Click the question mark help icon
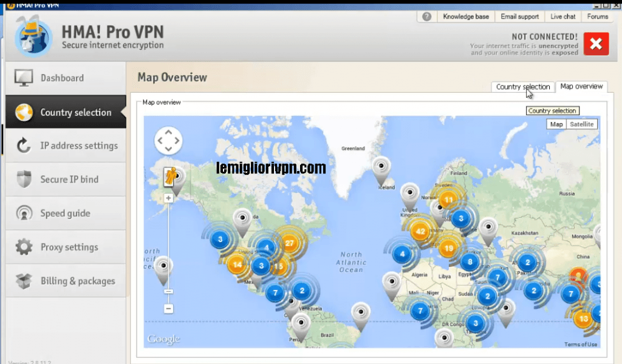 point(427,16)
